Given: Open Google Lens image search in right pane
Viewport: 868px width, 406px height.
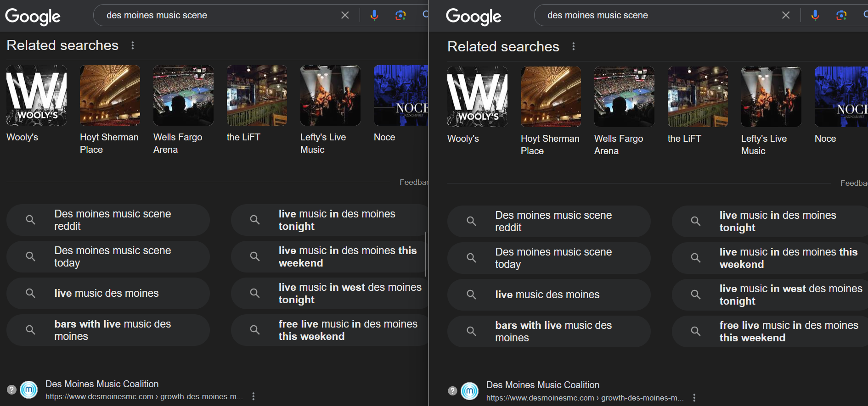Looking at the screenshot, I should pos(841,15).
